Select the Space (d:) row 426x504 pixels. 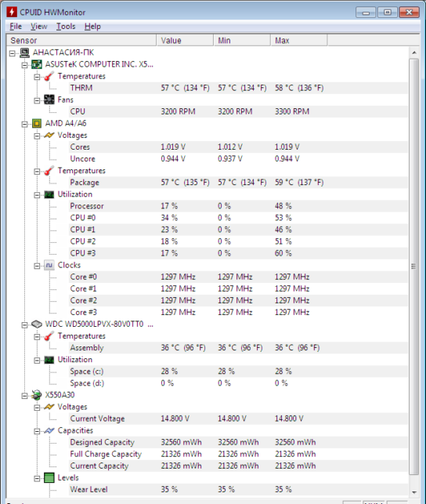tap(239, 383)
